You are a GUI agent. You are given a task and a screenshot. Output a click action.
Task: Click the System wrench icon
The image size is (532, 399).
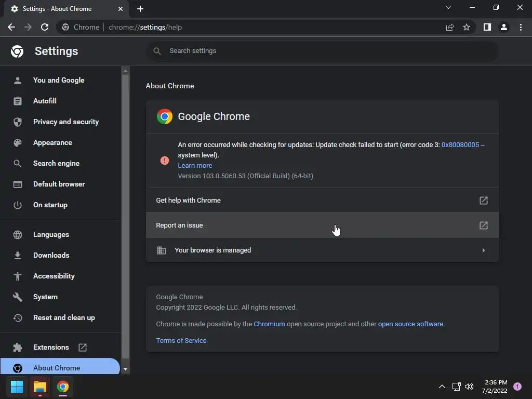coord(18,297)
